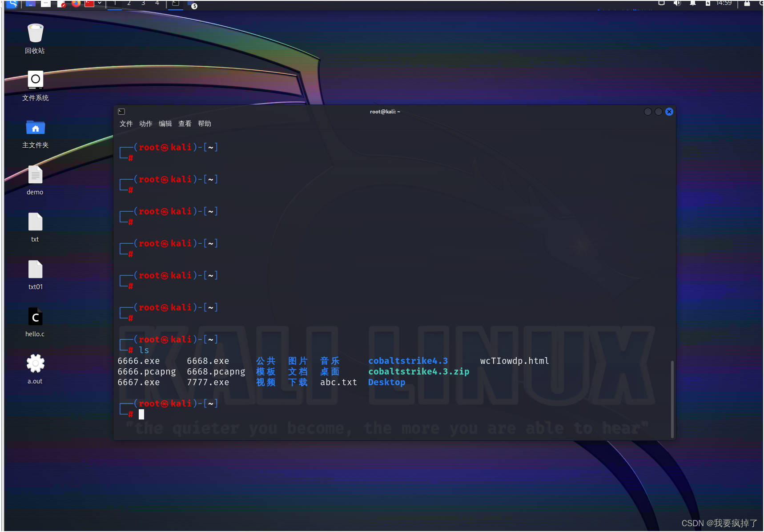Click the 桌面 directory name
Screen dimensions: 764x532
[330, 371]
